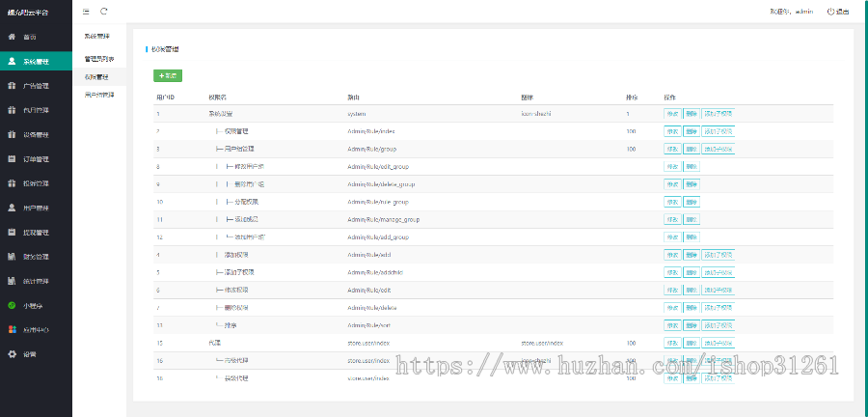Click 添加子权限 in the Admin/Rule/add row
The width and height of the screenshot is (868, 417).
coord(718,255)
